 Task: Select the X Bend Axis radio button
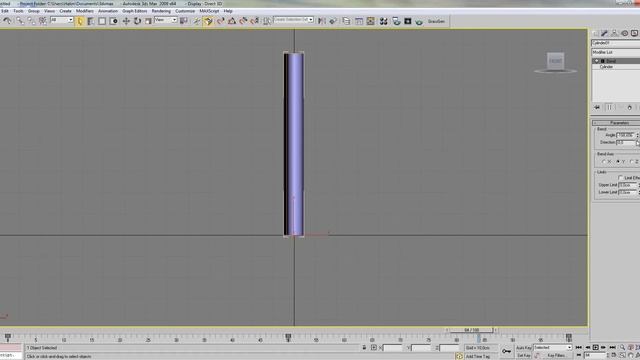(x=603, y=162)
